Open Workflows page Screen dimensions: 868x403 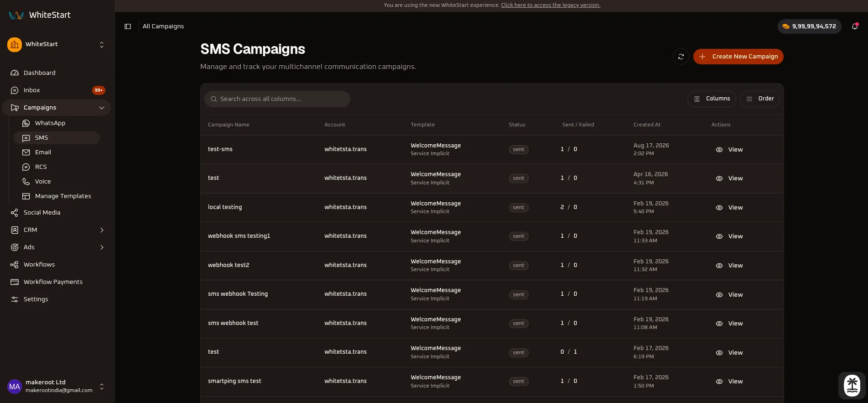point(57,265)
